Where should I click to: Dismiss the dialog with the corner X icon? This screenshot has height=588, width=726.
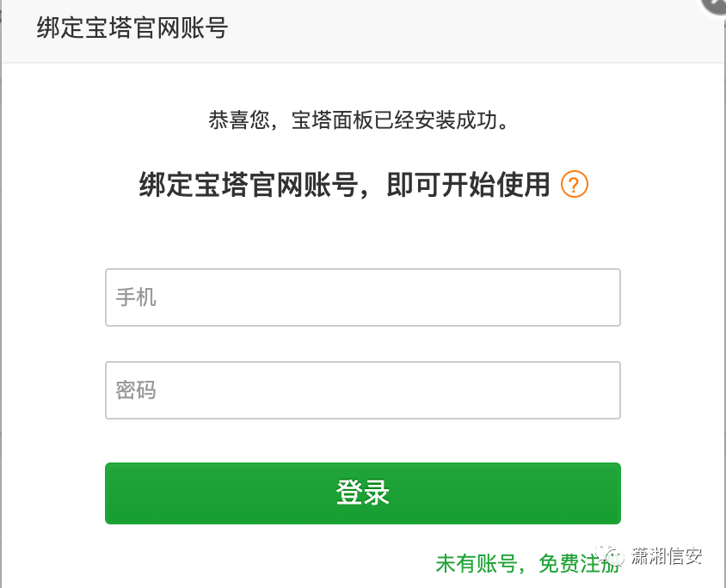pyautogui.click(x=716, y=4)
